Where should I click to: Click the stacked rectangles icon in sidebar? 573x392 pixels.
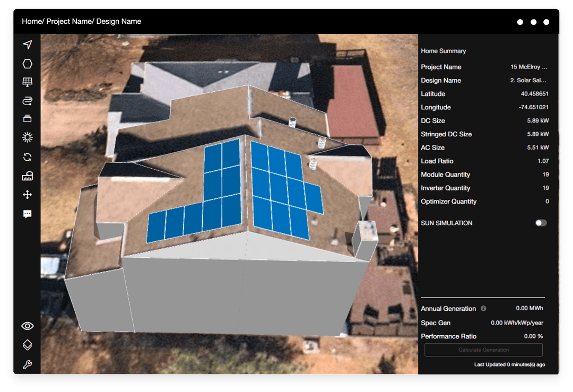(x=28, y=119)
